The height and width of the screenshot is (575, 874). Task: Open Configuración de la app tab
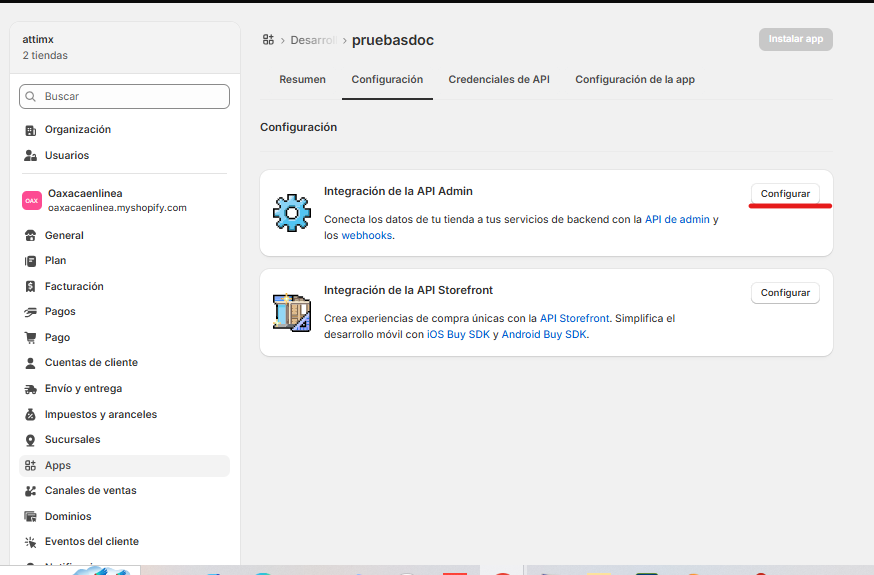point(635,80)
